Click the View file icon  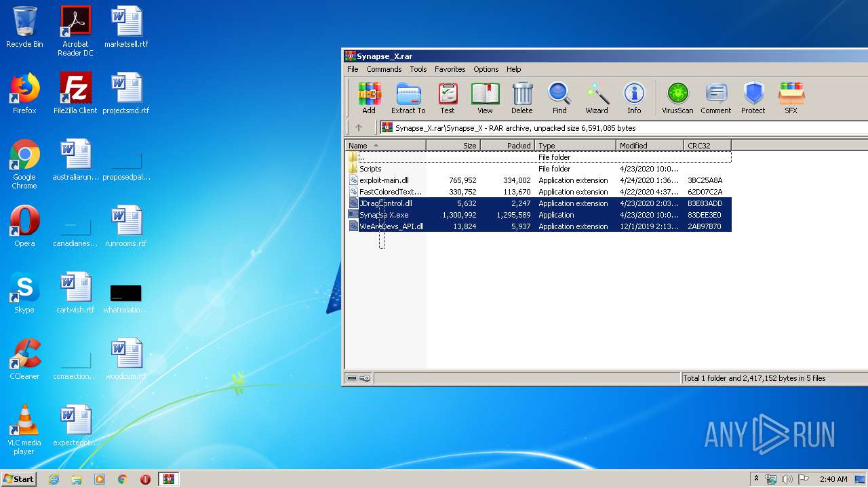coord(485,98)
